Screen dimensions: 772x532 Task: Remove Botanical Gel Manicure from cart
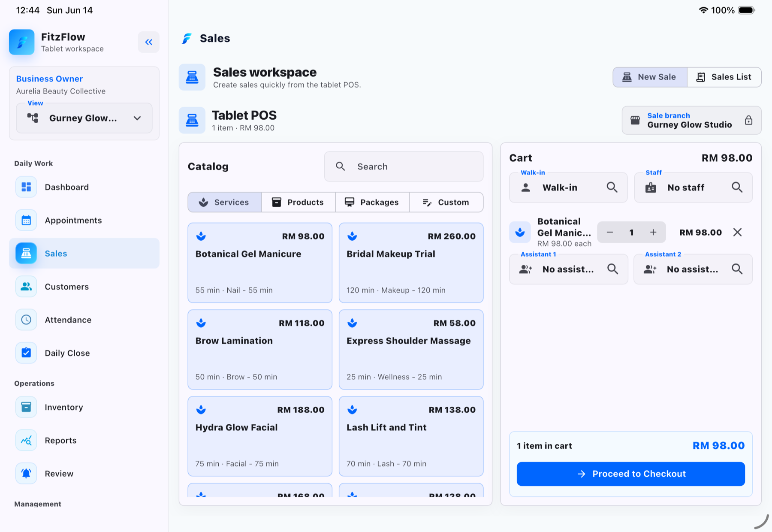point(737,233)
